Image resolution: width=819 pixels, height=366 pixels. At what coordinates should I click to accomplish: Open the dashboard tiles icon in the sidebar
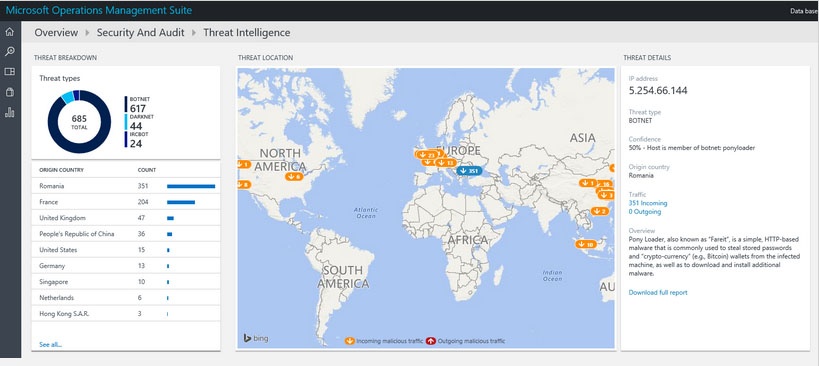[9, 72]
